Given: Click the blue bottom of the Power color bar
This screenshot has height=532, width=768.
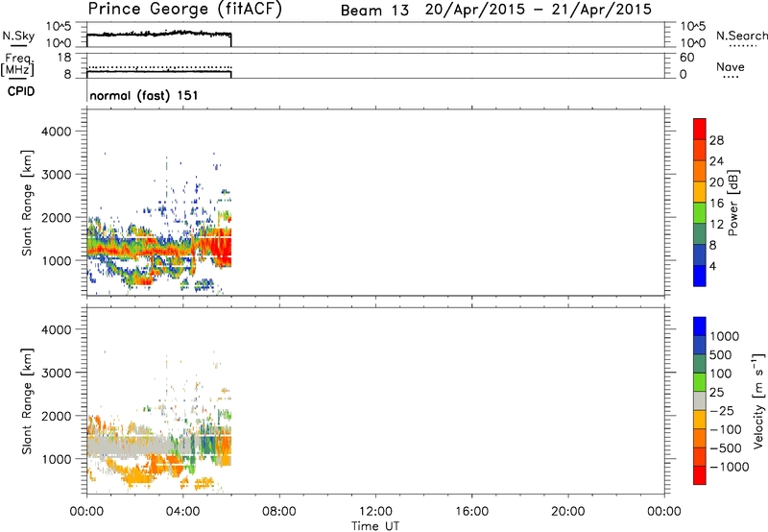Looking at the screenshot, I should (700, 276).
